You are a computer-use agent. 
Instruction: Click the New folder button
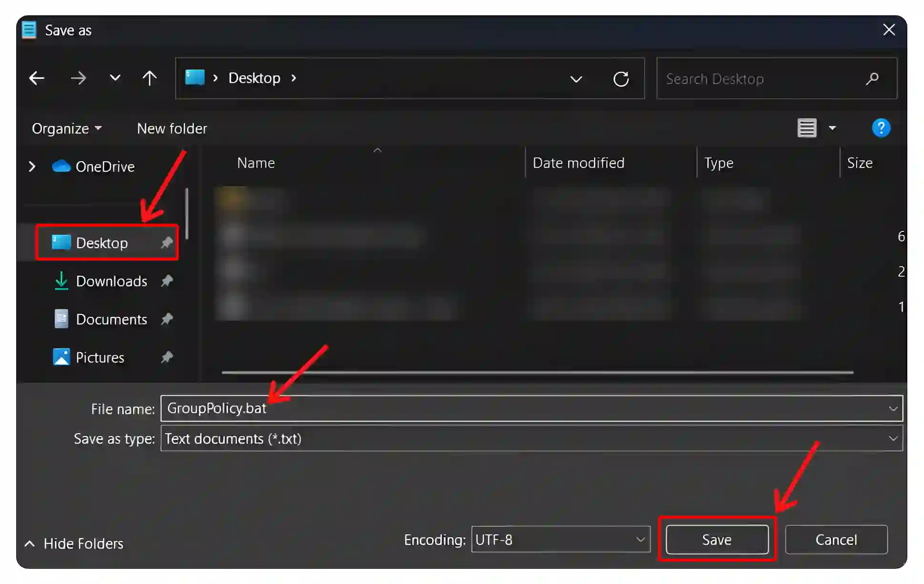point(172,128)
